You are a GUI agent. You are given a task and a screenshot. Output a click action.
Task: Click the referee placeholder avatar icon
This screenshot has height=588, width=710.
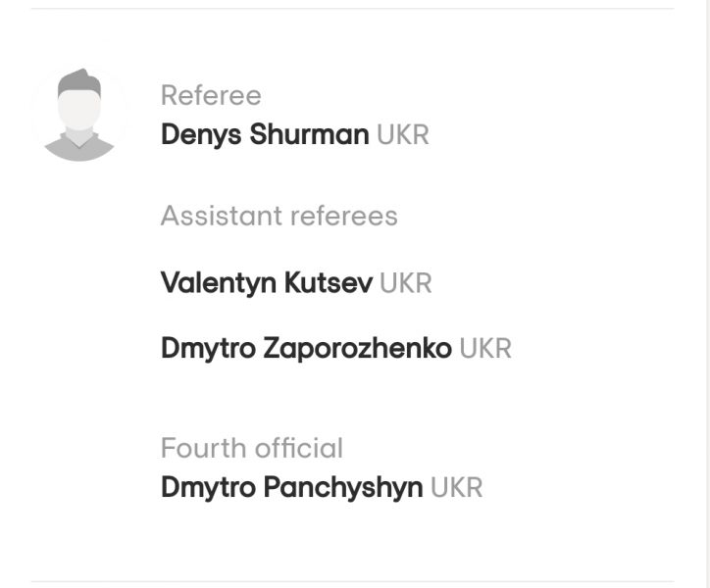[79, 115]
